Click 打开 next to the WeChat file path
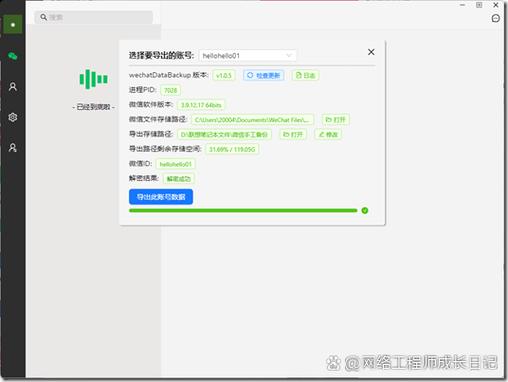Screen dimensions: 508x382 pos(335,120)
